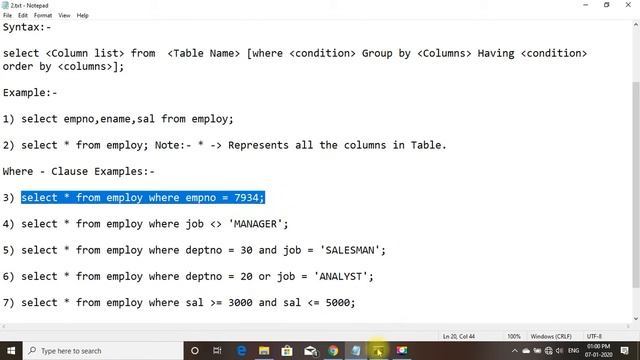This screenshot has width=640, height=360.
Task: Click the taskbar app under the highlighted cursor
Action: (x=379, y=351)
